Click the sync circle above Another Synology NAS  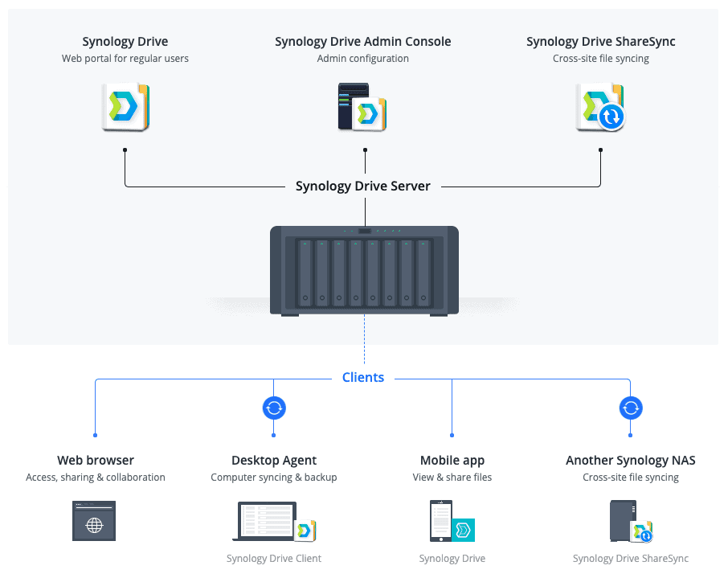tap(631, 408)
